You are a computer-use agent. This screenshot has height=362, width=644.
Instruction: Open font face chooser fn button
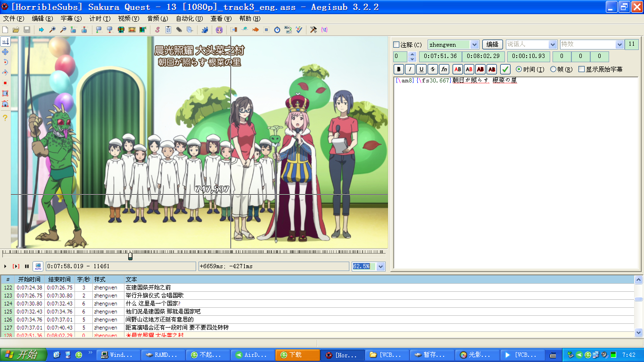(x=444, y=69)
